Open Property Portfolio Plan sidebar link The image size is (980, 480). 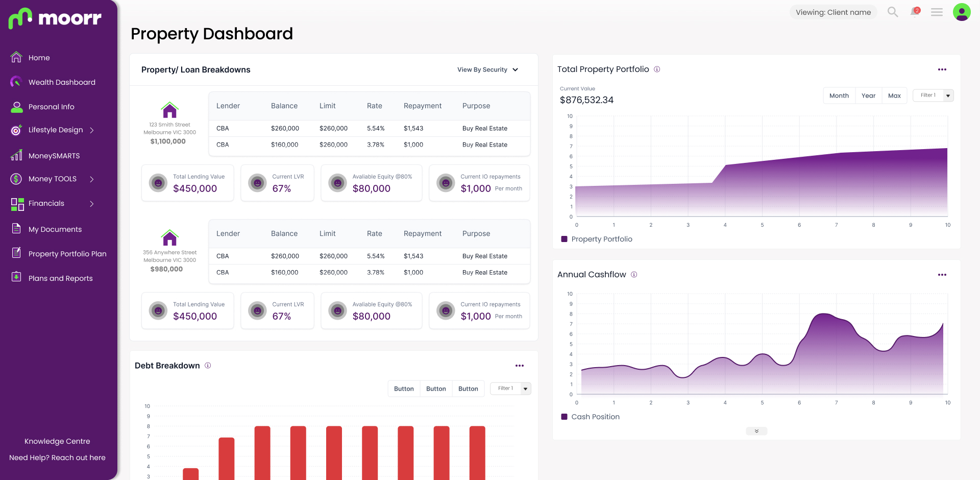pos(67,254)
